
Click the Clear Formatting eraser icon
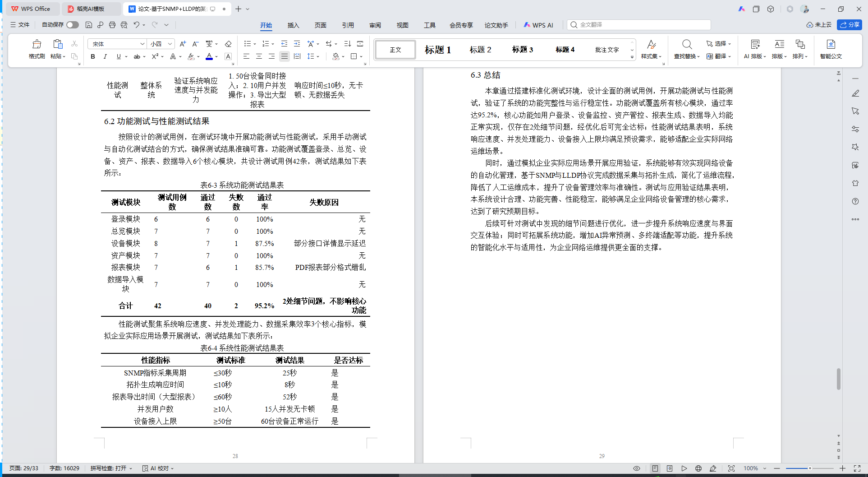click(228, 44)
